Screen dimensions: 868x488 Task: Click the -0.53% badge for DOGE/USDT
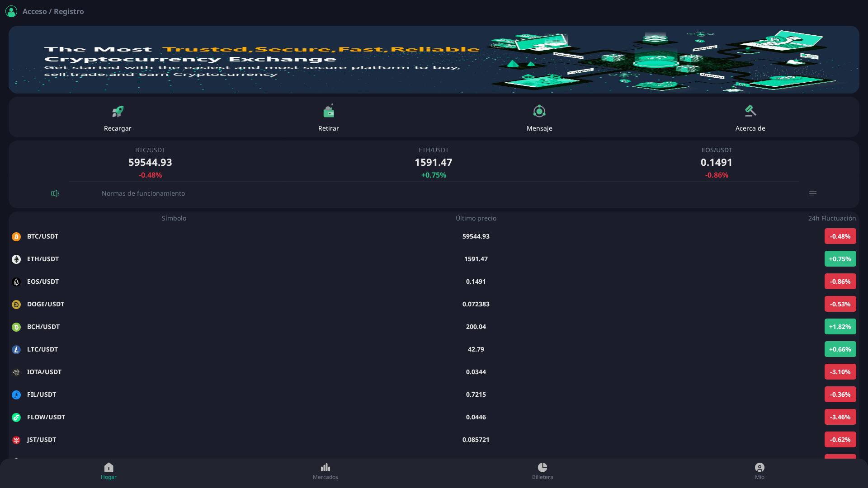tap(840, 304)
